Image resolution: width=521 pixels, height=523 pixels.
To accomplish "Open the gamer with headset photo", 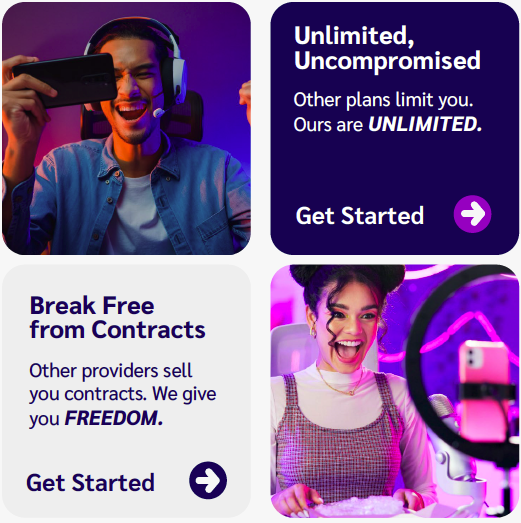I will 126,128.
